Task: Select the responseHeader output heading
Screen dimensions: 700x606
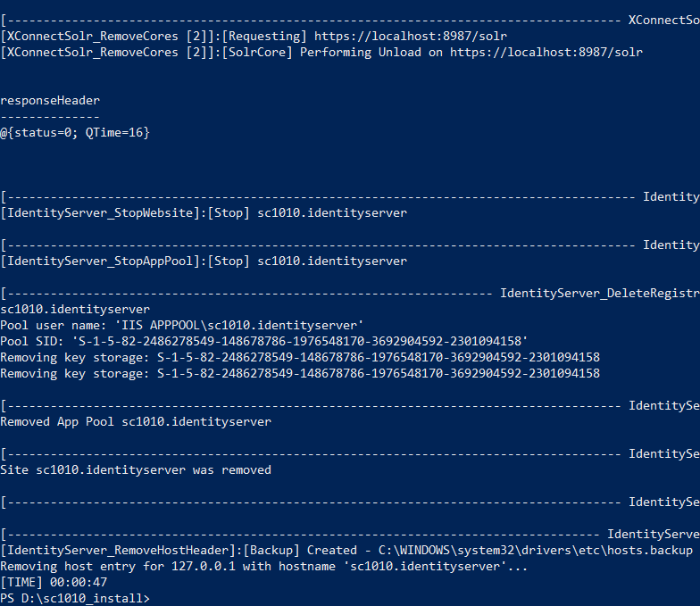Action: click(x=50, y=100)
